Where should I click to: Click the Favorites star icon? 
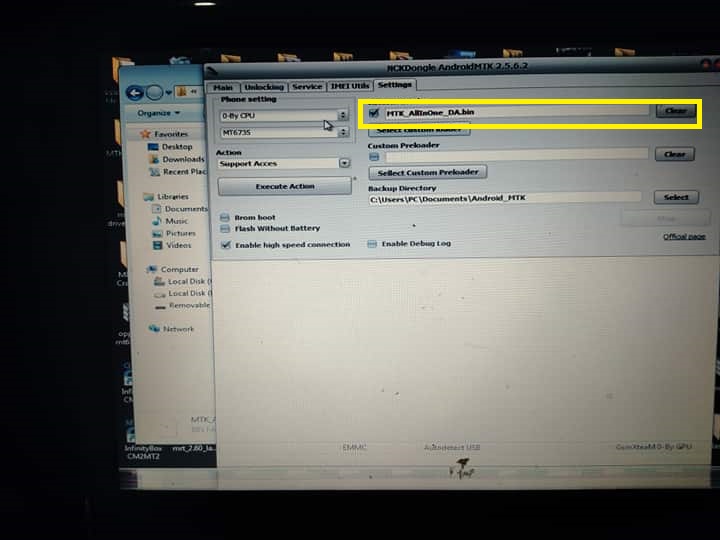point(145,134)
